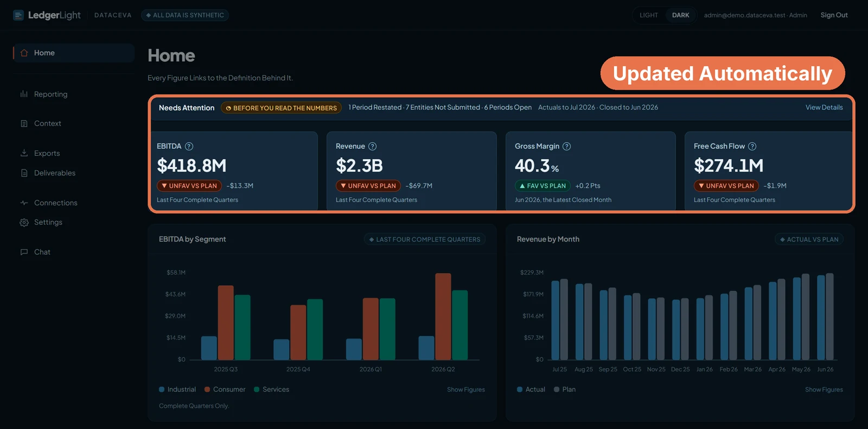The image size is (868, 429).
Task: Click the Deliverables file icon
Action: tap(24, 173)
